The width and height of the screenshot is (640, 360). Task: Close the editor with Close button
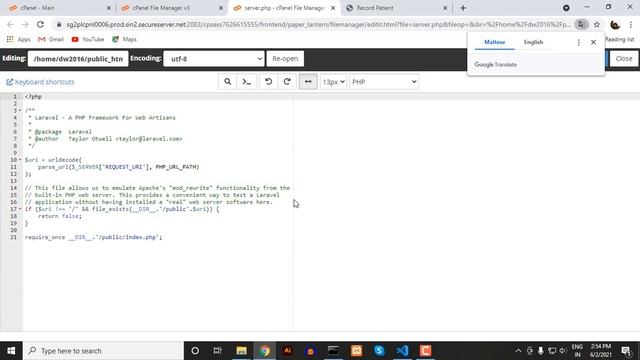click(x=624, y=59)
